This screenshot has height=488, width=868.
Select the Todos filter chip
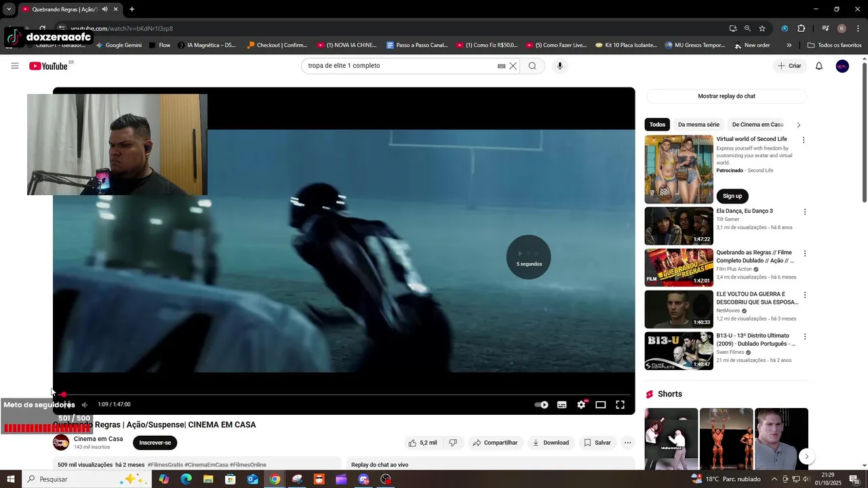pyautogui.click(x=657, y=125)
